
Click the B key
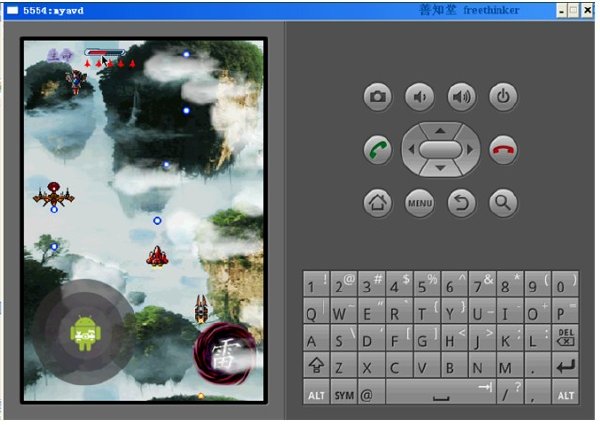click(x=454, y=365)
